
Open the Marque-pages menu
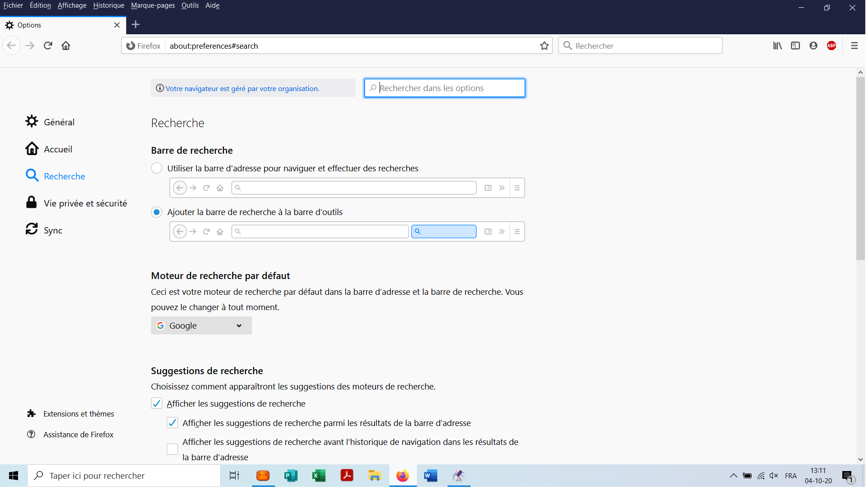(x=153, y=5)
